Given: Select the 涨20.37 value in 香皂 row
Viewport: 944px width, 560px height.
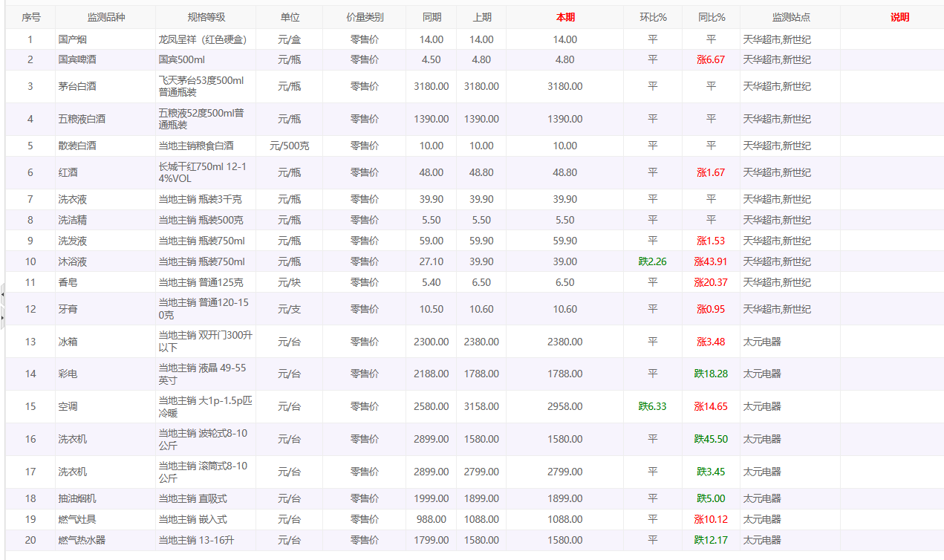Looking at the screenshot, I should pos(711,282).
